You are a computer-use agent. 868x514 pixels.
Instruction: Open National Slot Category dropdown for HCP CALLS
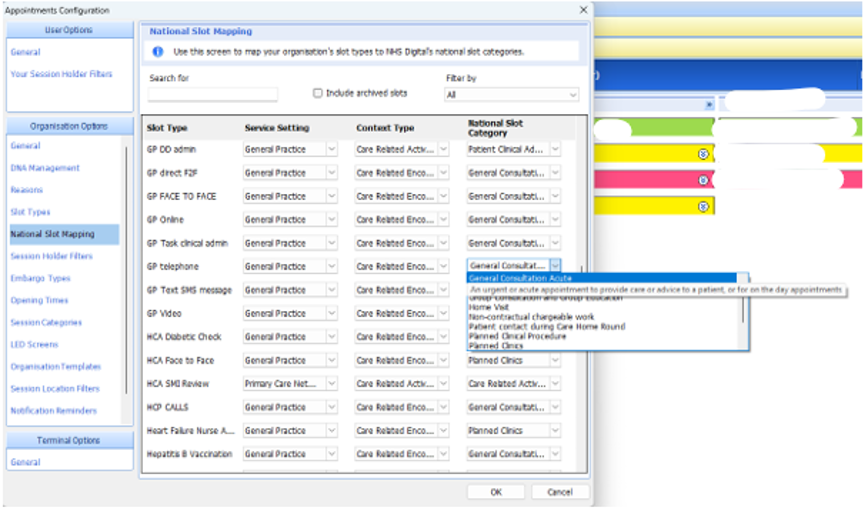[x=555, y=407]
